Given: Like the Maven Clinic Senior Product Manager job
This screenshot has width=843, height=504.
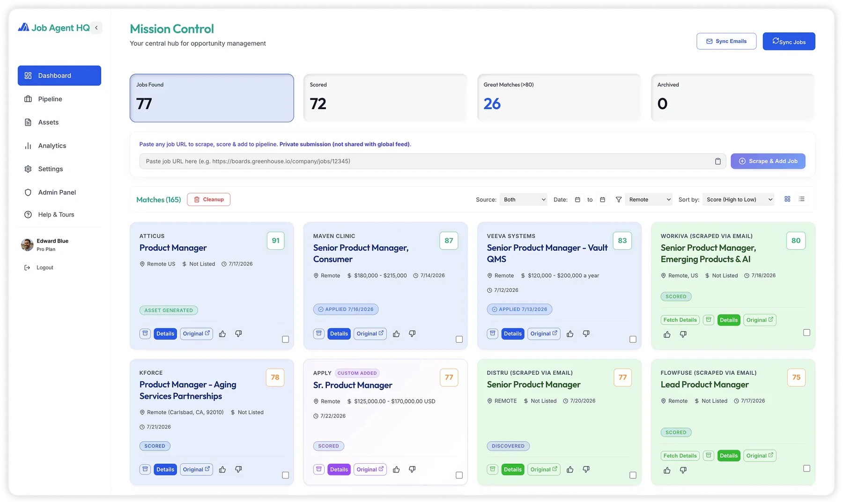Looking at the screenshot, I should [x=396, y=334].
